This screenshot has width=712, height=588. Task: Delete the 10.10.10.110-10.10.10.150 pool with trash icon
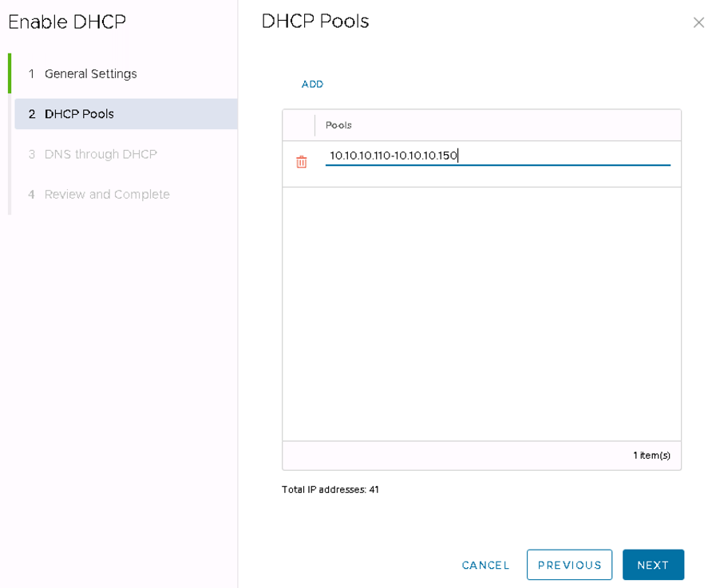tap(302, 162)
